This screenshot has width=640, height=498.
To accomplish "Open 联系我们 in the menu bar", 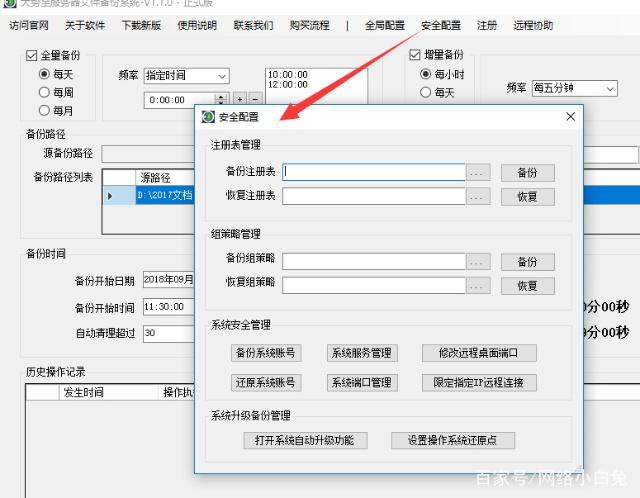I will pyautogui.click(x=253, y=25).
